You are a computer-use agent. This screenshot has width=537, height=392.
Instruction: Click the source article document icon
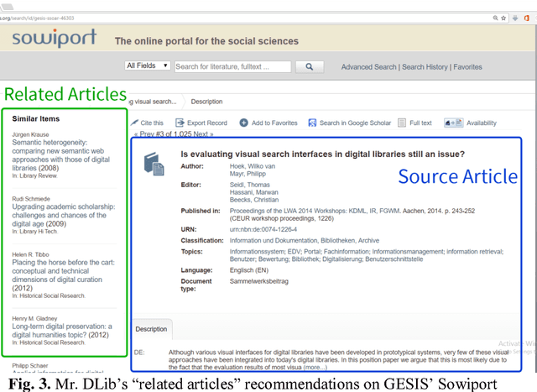click(x=154, y=164)
